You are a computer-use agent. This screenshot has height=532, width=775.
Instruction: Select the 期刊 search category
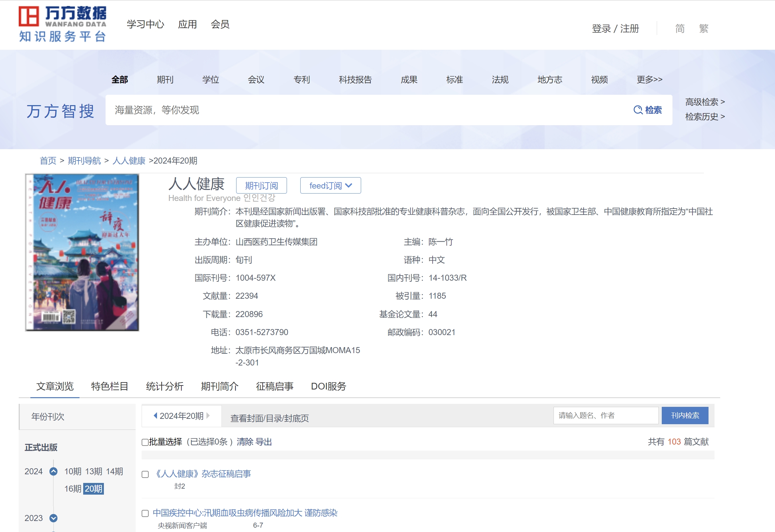[165, 79]
